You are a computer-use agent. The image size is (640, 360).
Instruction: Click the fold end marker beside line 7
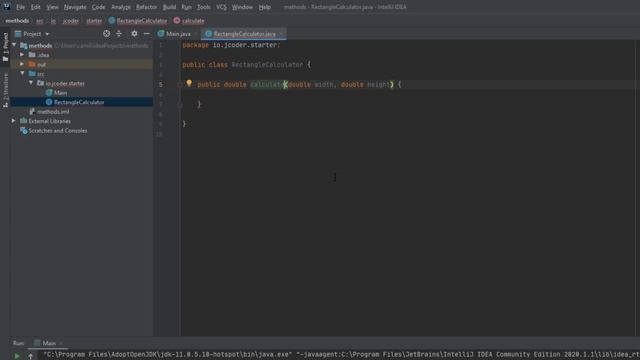(x=180, y=104)
